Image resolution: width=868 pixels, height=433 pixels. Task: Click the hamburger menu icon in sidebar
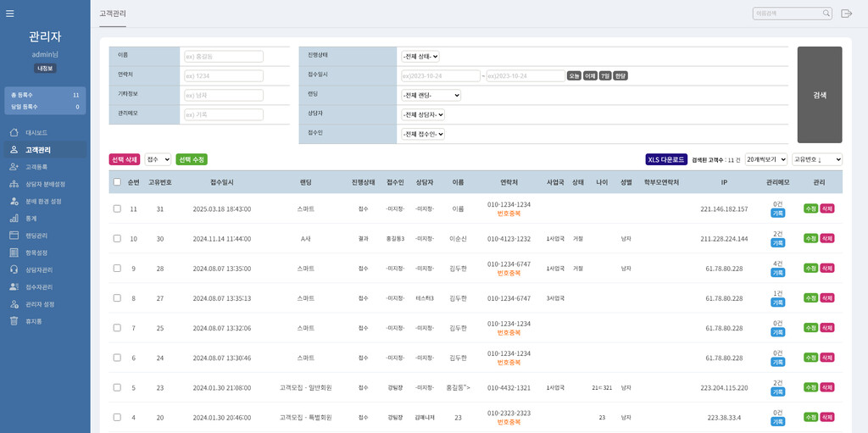coord(10,14)
